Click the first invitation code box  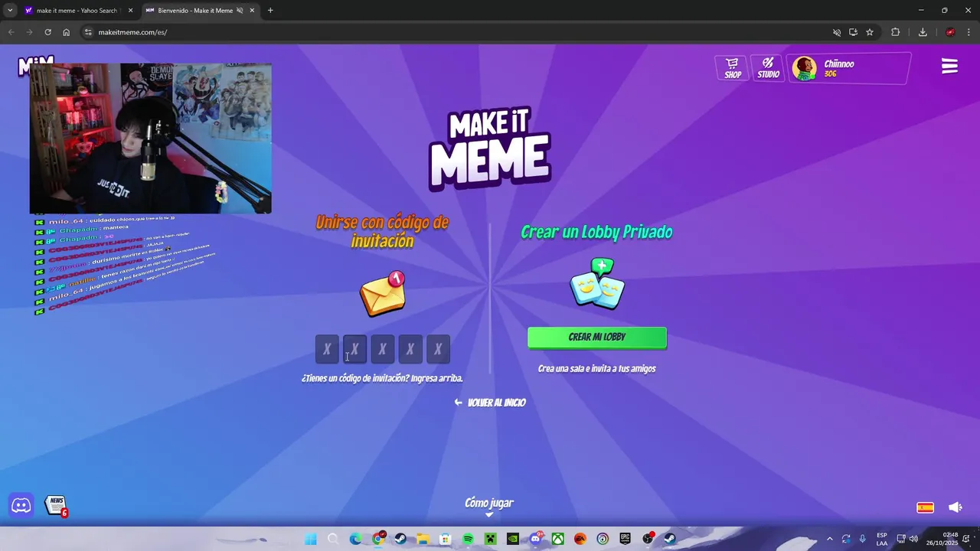[327, 349]
